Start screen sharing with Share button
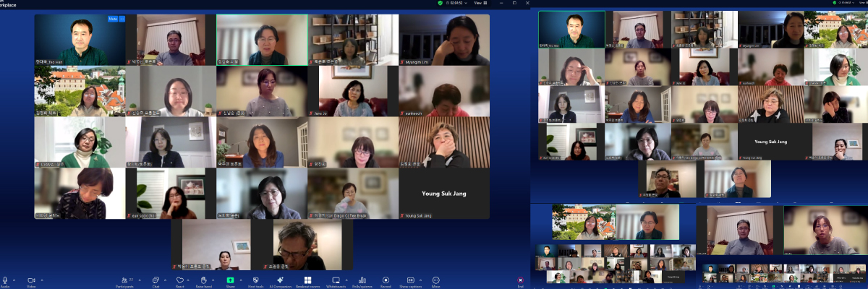Viewport: 868px width, 289px height. tap(230, 280)
